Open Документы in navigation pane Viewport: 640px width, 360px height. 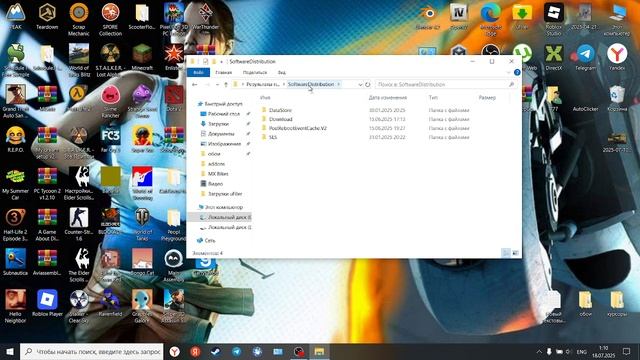click(221, 134)
